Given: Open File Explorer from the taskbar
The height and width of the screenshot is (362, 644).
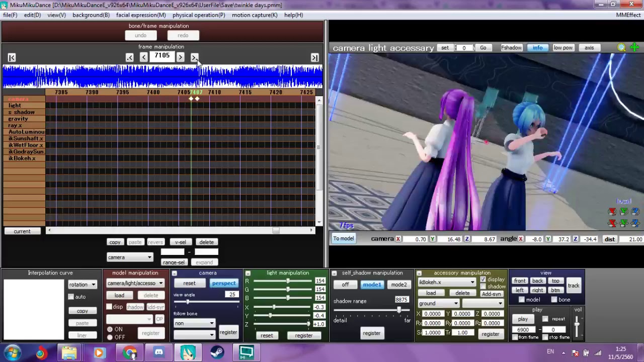Looking at the screenshot, I should coord(69,353).
